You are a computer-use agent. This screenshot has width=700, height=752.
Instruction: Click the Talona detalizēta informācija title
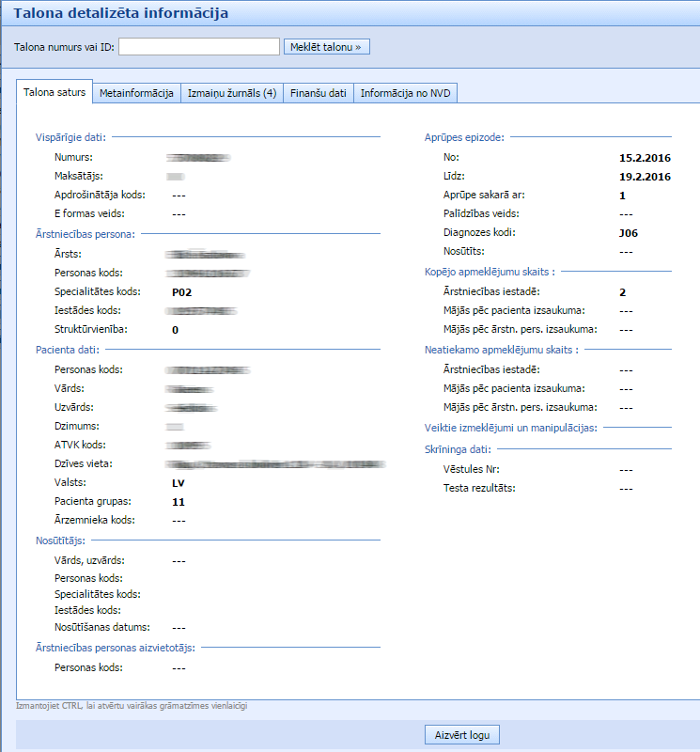point(120,13)
